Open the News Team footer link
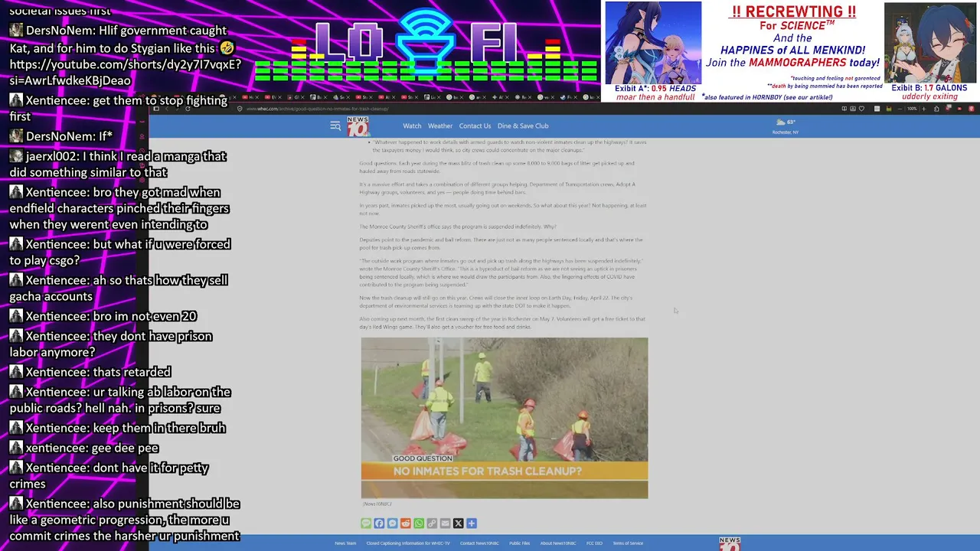The image size is (980, 551). click(x=345, y=543)
